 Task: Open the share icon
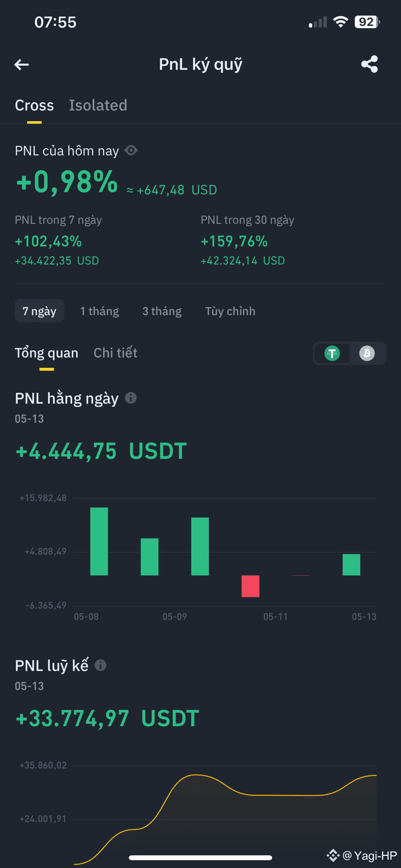point(370,64)
